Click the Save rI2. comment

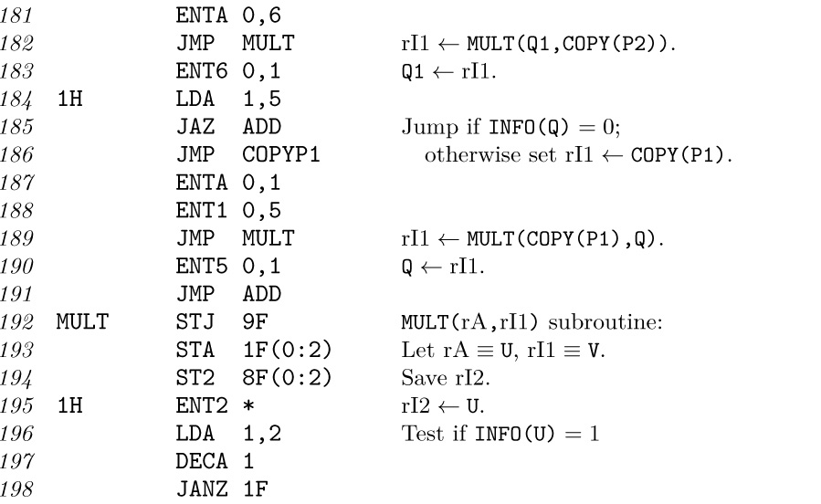pos(446,377)
